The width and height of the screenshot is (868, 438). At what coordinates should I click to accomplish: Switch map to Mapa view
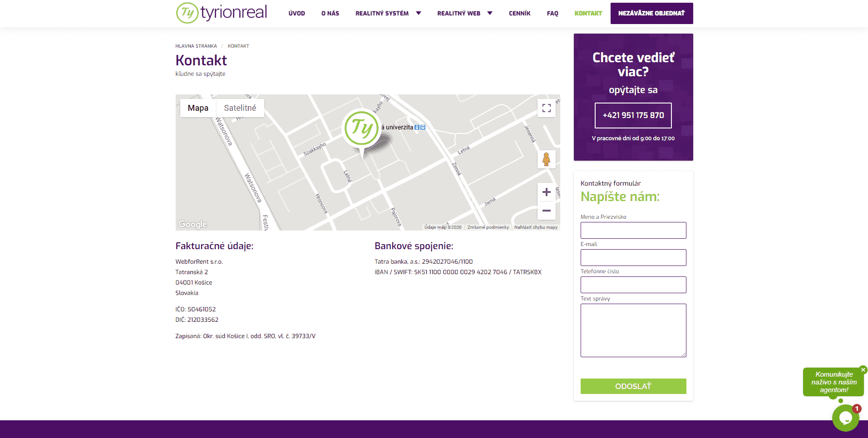(x=198, y=108)
